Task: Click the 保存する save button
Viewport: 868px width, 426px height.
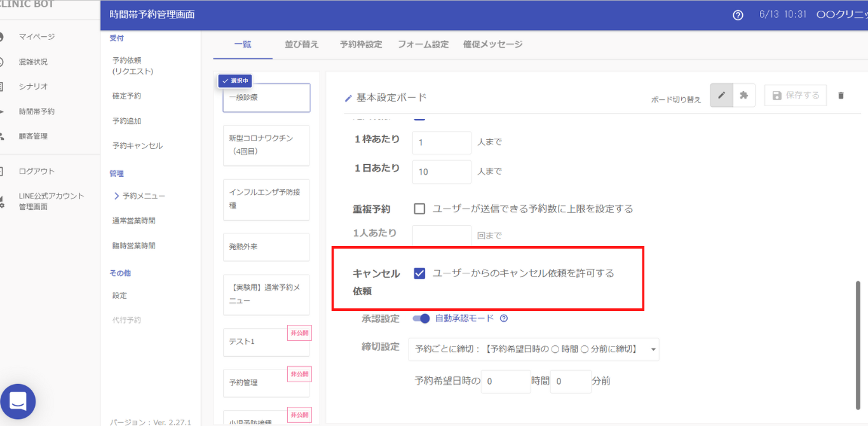Action: [x=795, y=95]
